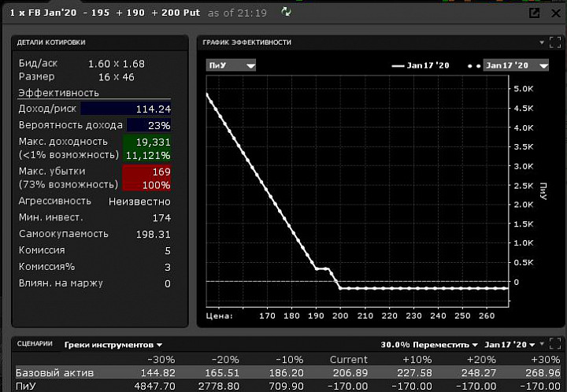The width and height of the screenshot is (567, 392).
Task: Click the underlying price 248.27 cell
Action: 479,373
